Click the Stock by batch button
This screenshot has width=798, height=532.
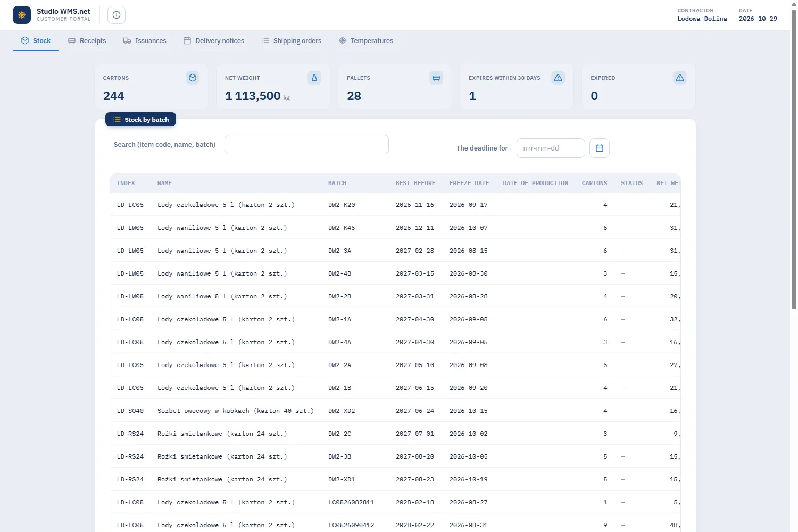coord(140,119)
